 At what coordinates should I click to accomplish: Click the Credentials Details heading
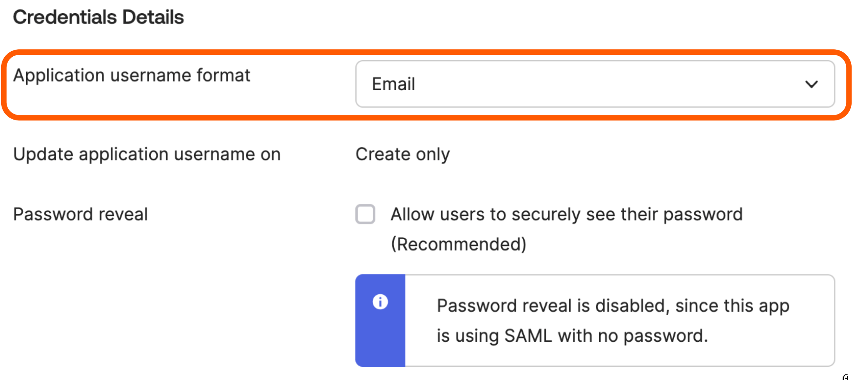98,16
